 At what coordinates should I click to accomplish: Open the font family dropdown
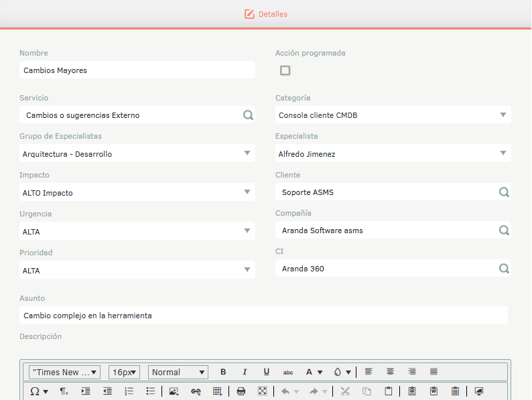(x=65, y=372)
